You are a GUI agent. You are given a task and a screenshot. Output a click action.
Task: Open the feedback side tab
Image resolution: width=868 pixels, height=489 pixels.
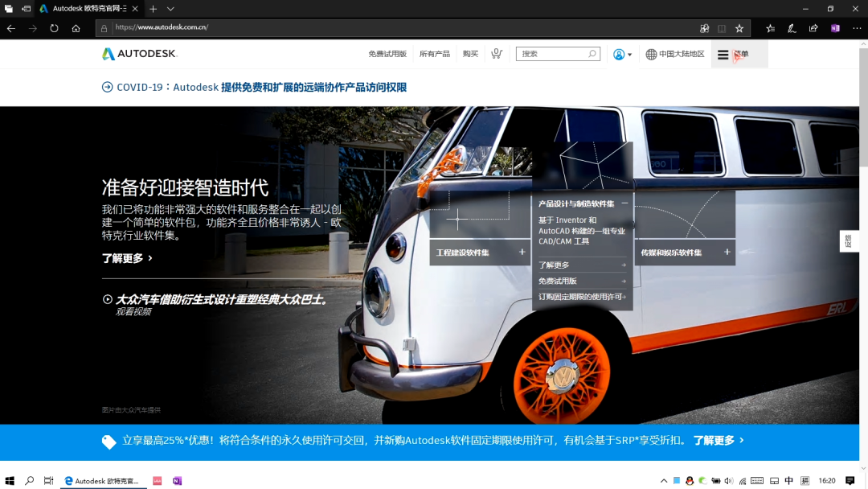[849, 241]
